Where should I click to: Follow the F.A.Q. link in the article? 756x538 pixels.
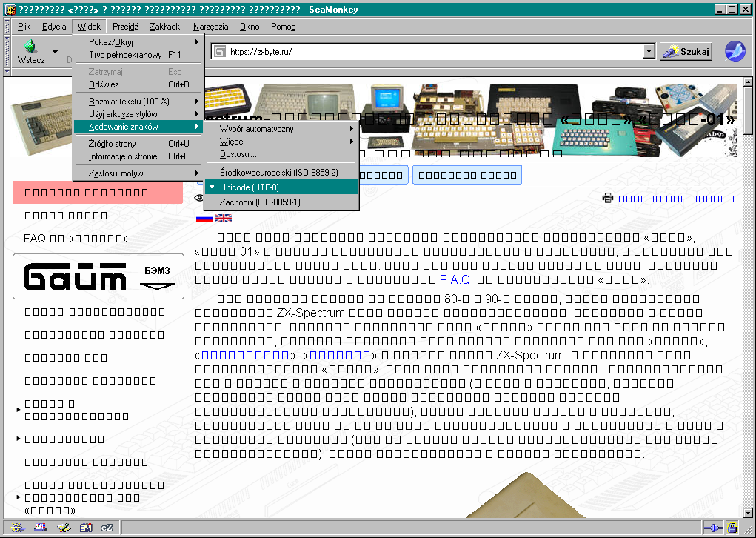(x=455, y=279)
